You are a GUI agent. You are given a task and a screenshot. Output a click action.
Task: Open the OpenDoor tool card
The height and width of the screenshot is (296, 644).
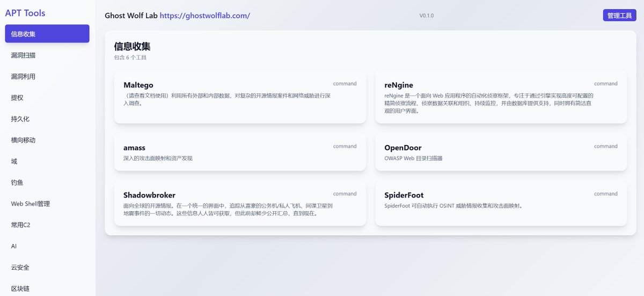tap(501, 152)
